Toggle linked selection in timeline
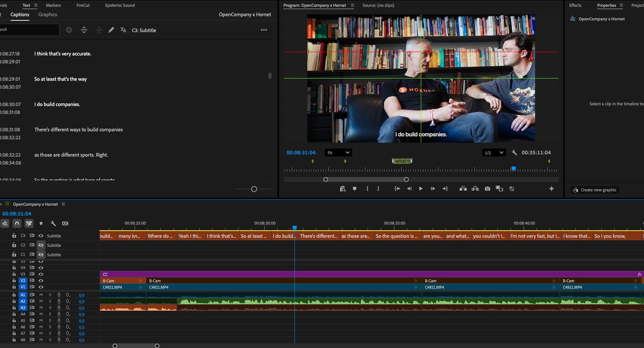Image resolution: width=644 pixels, height=348 pixels. tap(28, 223)
